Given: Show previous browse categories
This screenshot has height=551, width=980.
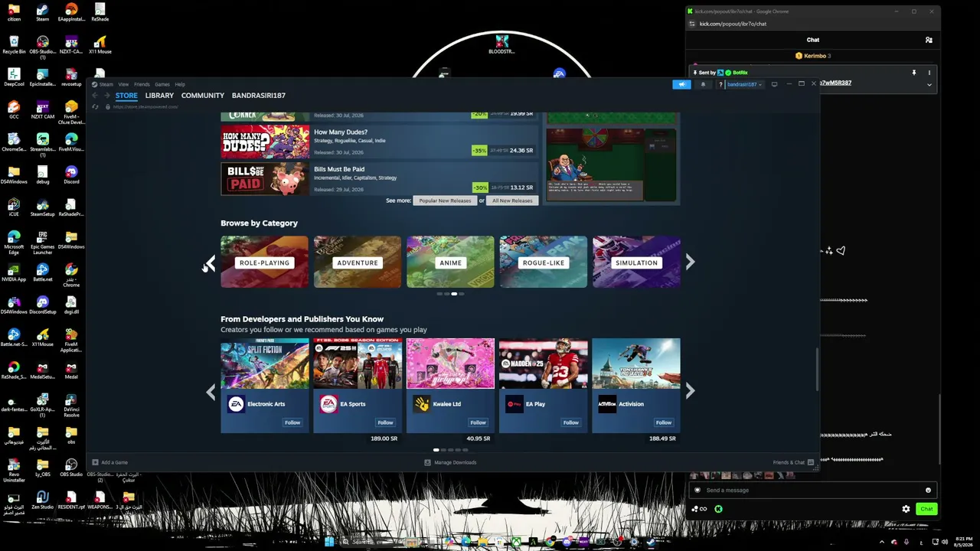Looking at the screenshot, I should coord(211,262).
